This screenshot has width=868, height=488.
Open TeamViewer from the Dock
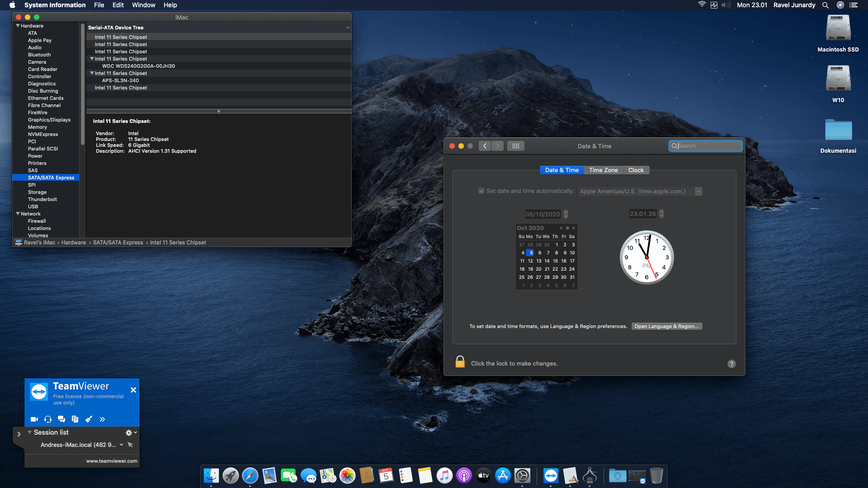(551, 475)
